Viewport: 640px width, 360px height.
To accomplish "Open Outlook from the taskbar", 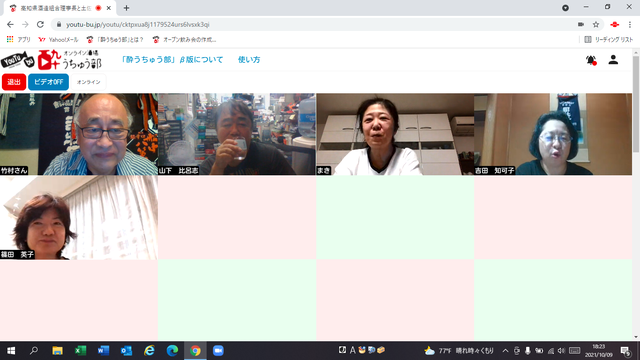I will pos(126,351).
